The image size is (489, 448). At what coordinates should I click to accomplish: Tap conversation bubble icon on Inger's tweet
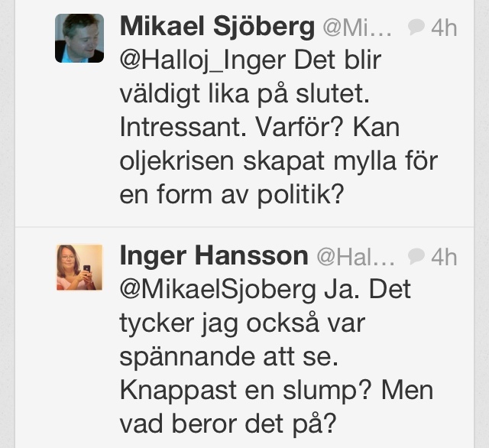point(416,256)
